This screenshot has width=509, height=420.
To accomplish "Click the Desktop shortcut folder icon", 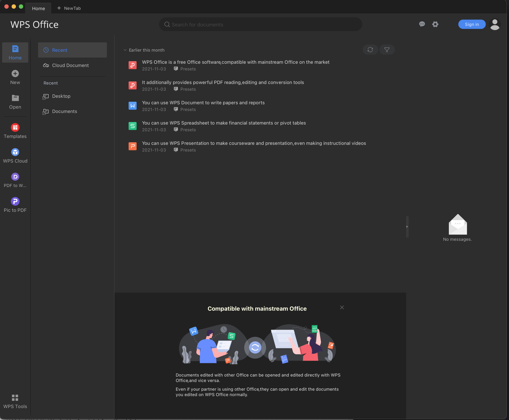I will (x=46, y=97).
